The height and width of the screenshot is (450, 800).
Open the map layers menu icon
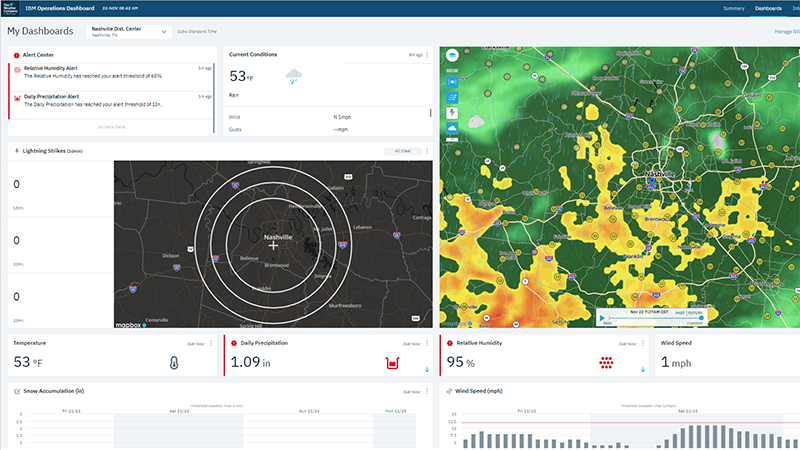(x=452, y=54)
